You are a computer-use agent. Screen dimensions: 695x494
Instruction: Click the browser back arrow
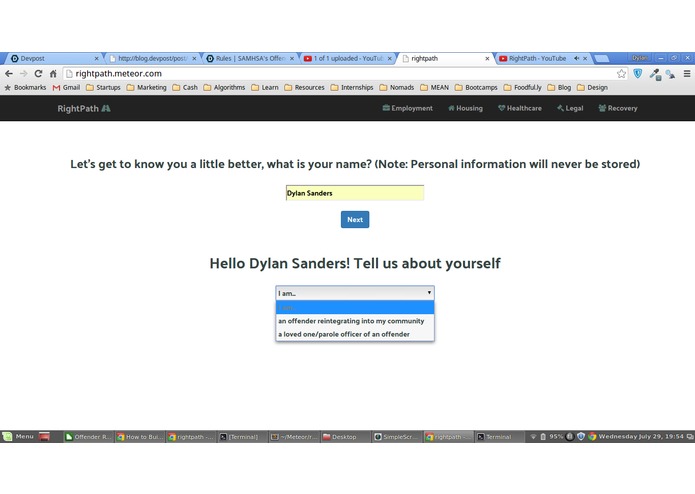click(x=9, y=74)
